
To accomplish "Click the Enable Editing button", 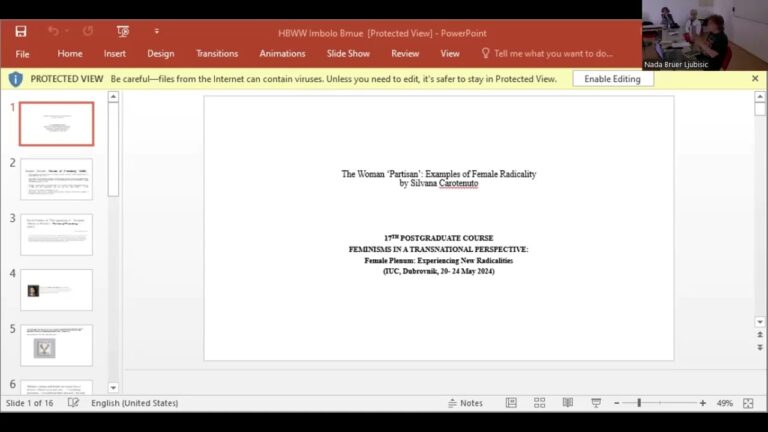I will coord(612,79).
